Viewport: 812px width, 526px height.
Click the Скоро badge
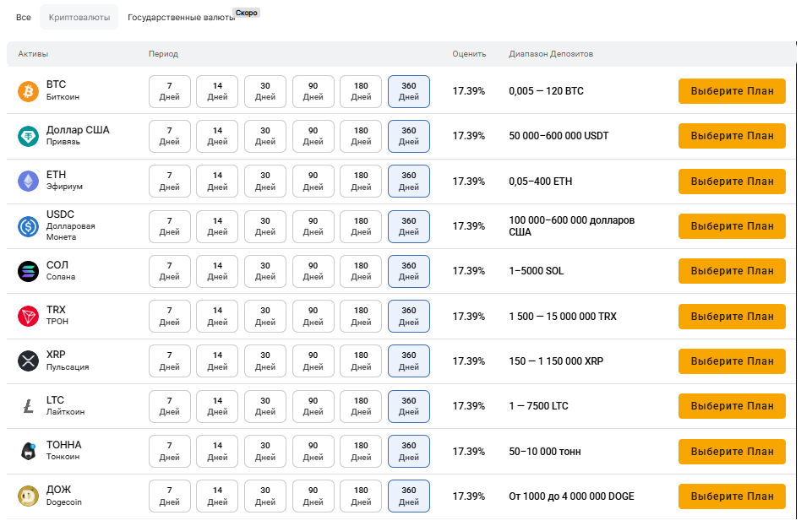pyautogui.click(x=247, y=13)
